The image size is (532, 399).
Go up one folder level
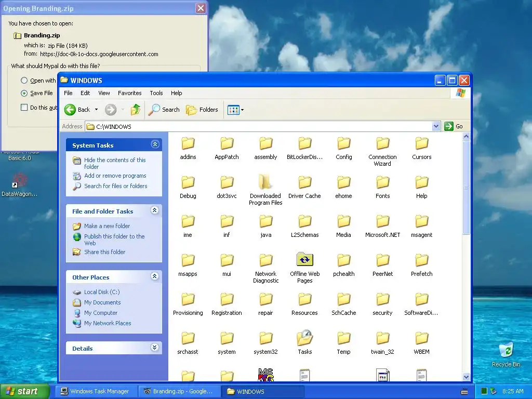pyautogui.click(x=136, y=110)
